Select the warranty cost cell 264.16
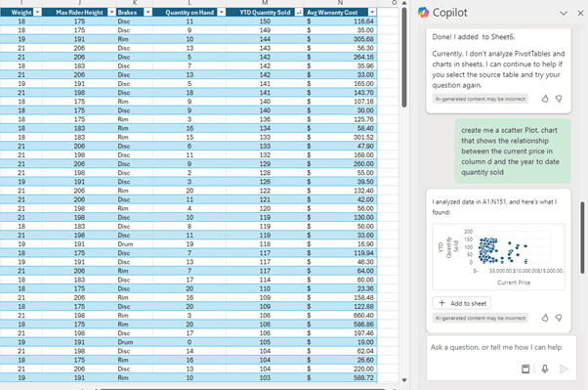Image resolution: width=588 pixels, height=390 pixels. pos(340,57)
